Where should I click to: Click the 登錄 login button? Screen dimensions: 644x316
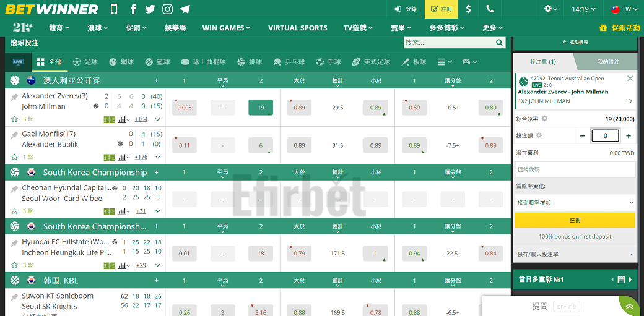pos(406,9)
